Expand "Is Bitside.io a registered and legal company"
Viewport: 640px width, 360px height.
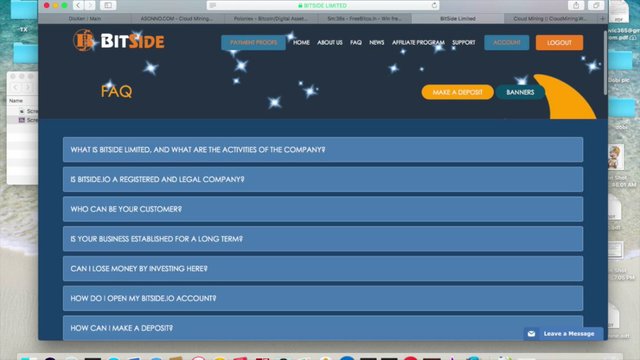tap(323, 179)
